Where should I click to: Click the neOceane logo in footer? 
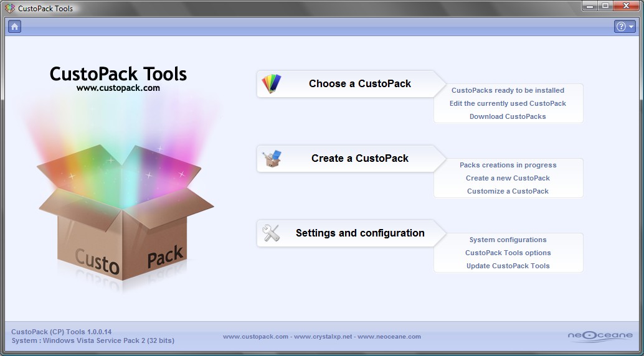pyautogui.click(x=600, y=336)
